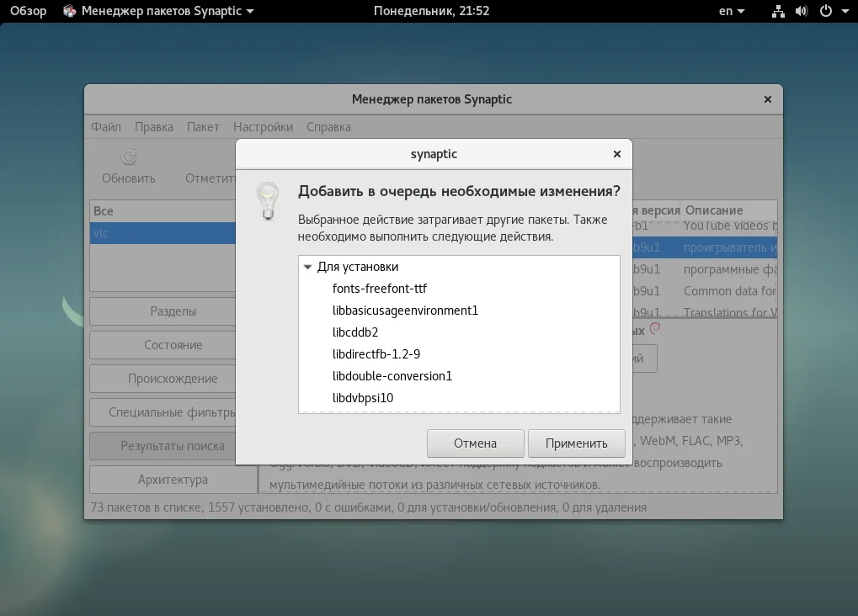Select fonts-freefont-ttf in the list

tap(379, 289)
